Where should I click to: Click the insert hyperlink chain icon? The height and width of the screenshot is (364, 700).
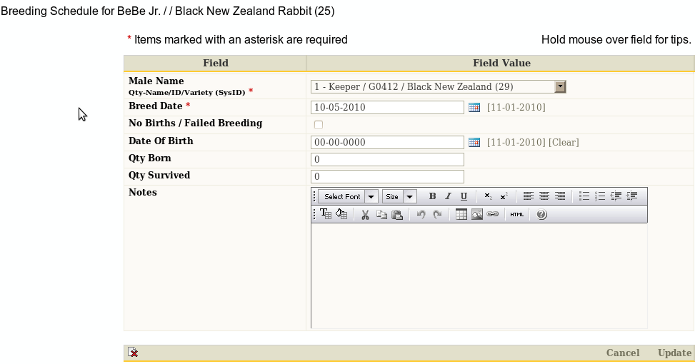point(492,215)
